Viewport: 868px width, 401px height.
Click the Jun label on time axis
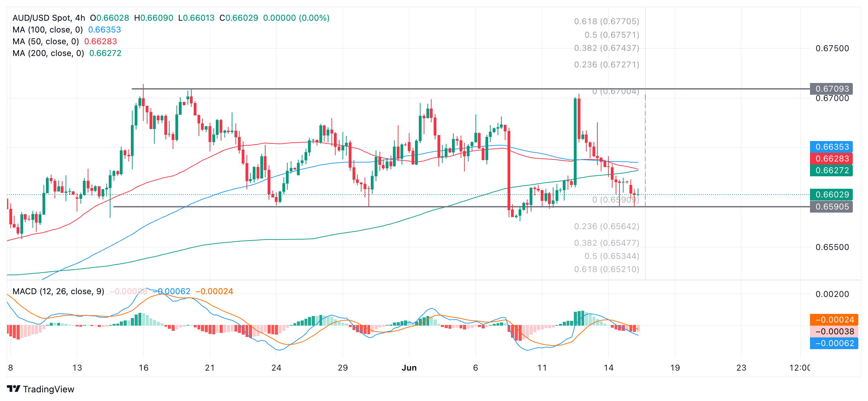click(409, 368)
